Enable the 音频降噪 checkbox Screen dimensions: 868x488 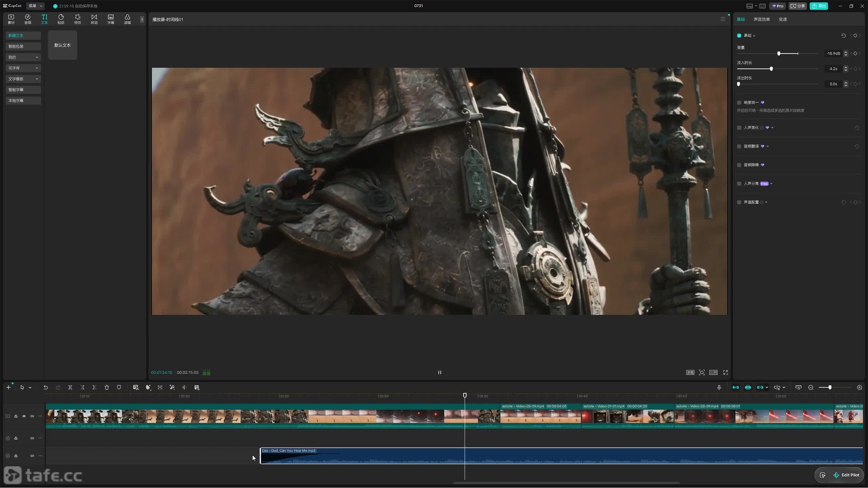[x=739, y=165]
